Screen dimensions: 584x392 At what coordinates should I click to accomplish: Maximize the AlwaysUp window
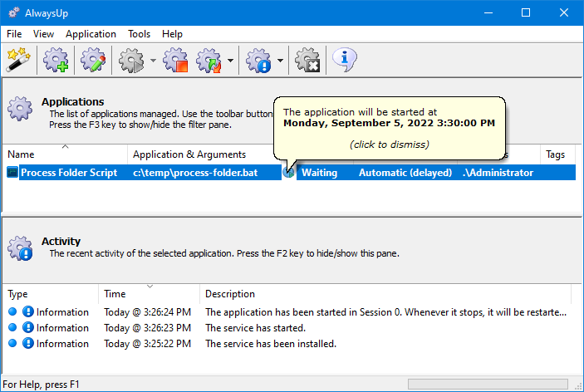(x=526, y=12)
